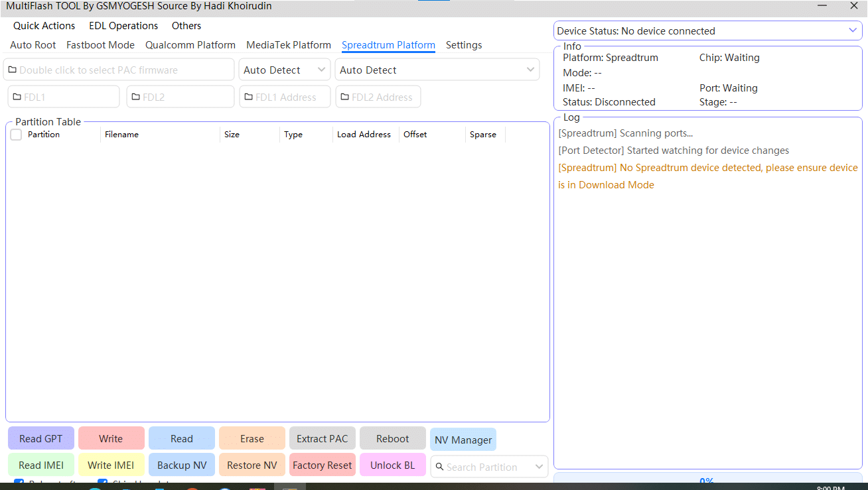
Task: Open the NV Manager
Action: tap(463, 440)
